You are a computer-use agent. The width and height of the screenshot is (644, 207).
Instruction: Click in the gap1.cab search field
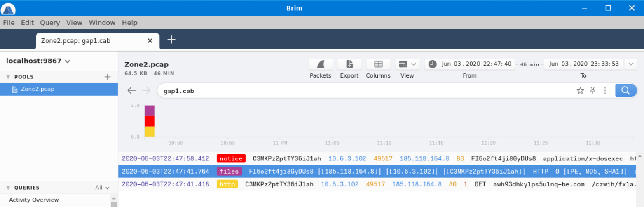(365, 91)
